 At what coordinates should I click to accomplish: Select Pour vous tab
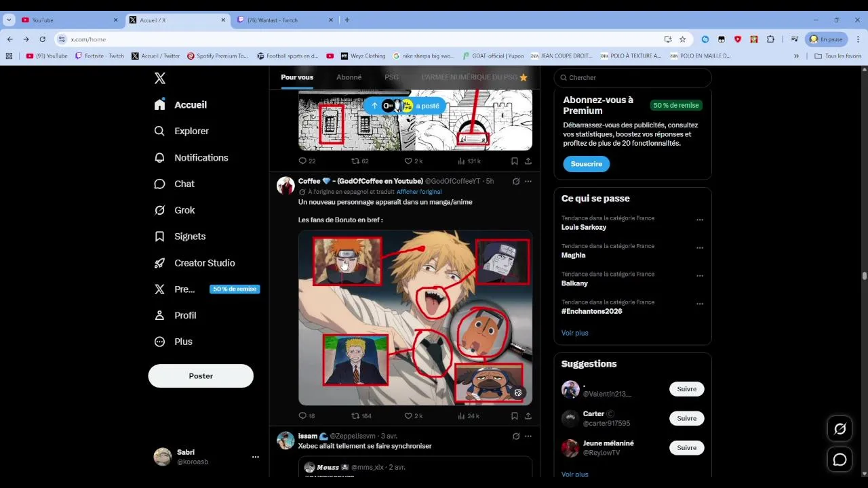pos(297,77)
